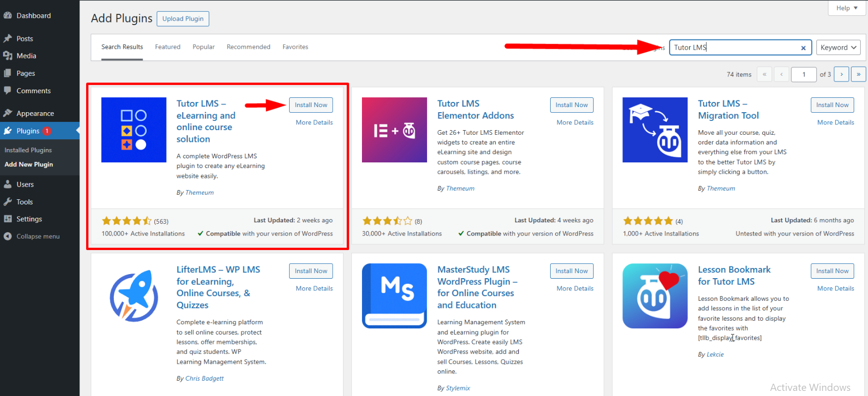The width and height of the screenshot is (868, 396).
Task: Switch to the Featured tab
Action: point(168,47)
